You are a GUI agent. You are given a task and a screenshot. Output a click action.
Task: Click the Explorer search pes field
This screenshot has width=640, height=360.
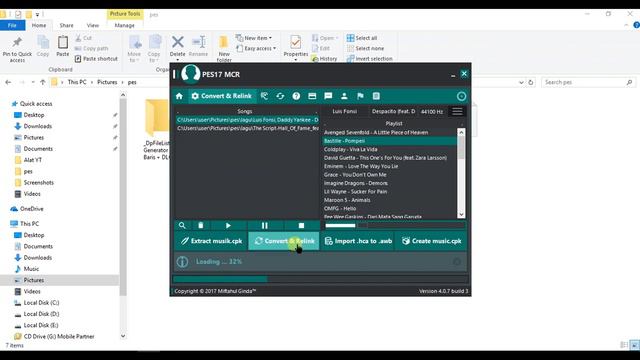(x=588, y=82)
